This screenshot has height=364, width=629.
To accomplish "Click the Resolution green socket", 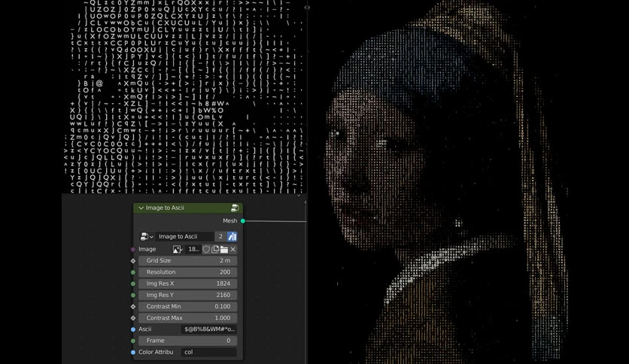I will pos(133,272).
